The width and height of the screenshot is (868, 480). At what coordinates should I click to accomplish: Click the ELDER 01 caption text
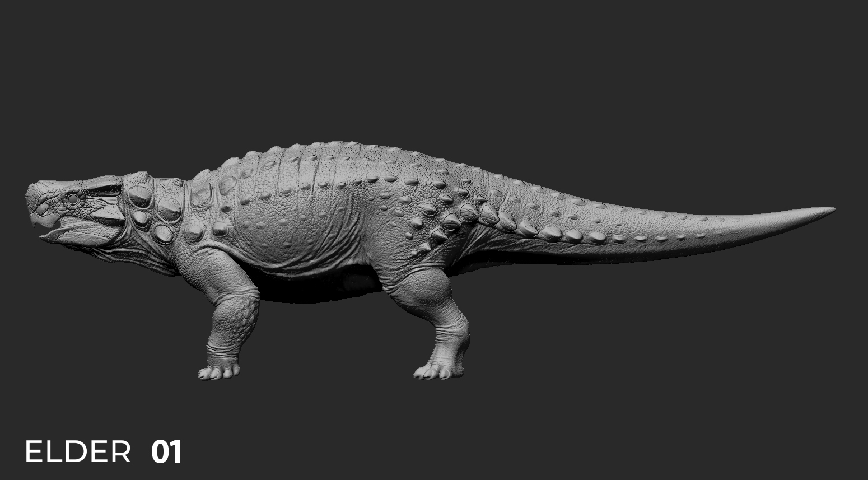point(104,451)
